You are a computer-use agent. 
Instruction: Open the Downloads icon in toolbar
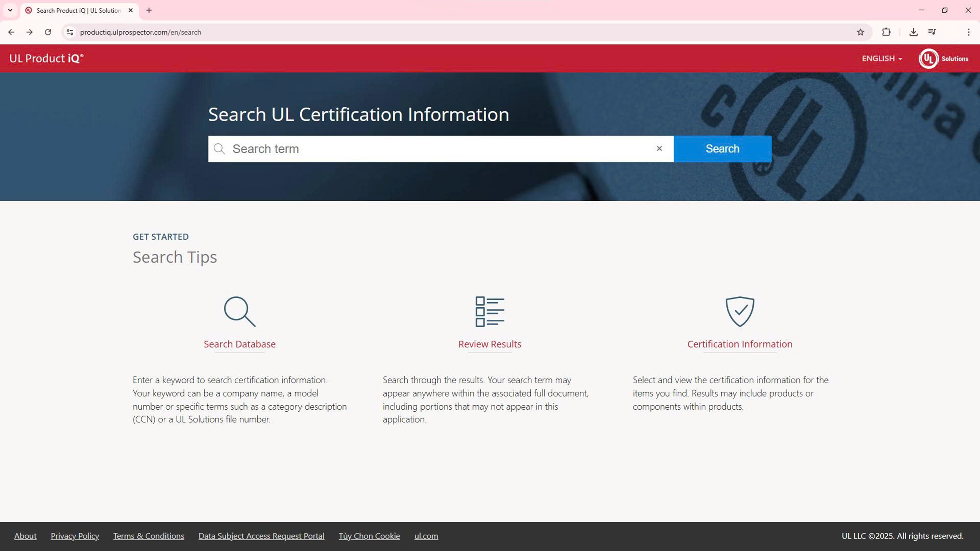point(913,32)
